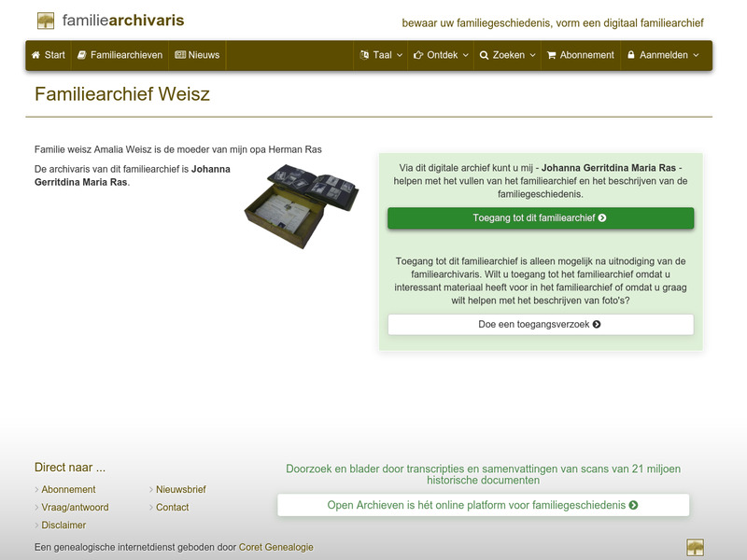
Task: Go to Familiearchieven in the navigation bar
Action: tap(123, 55)
